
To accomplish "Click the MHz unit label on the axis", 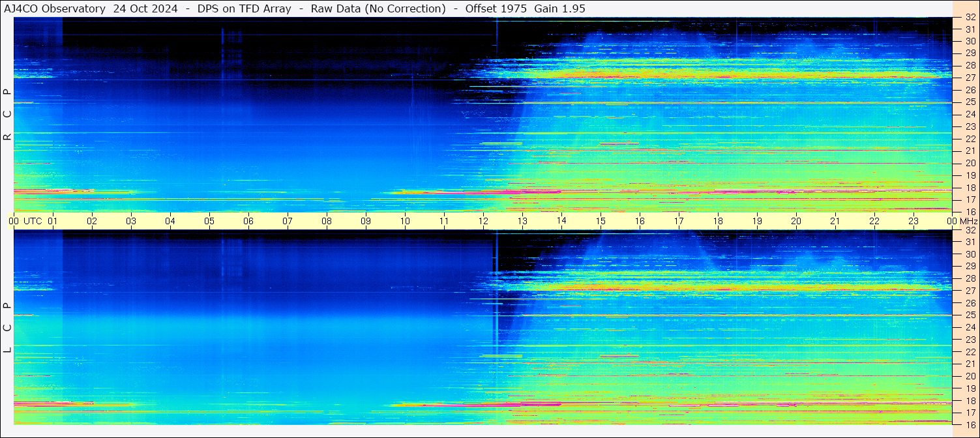I will 968,221.
